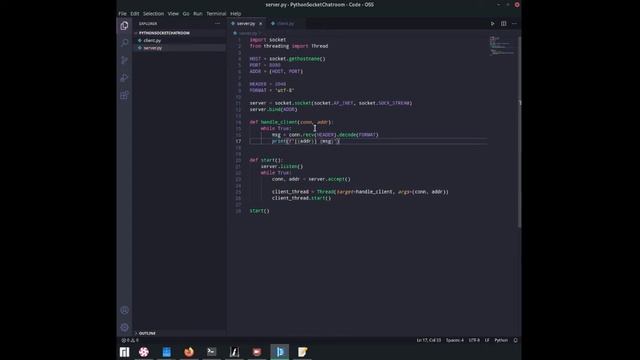This screenshot has height=360, width=640.
Task: Open the View menu
Action: pos(173,13)
